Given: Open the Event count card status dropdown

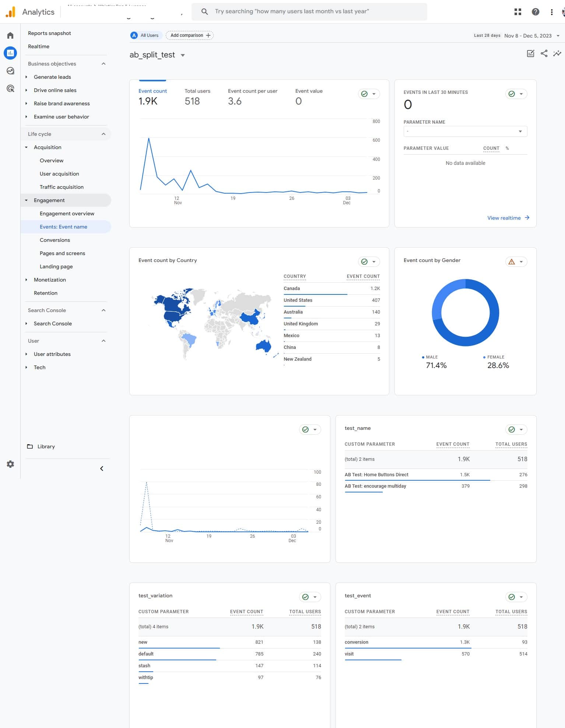Looking at the screenshot, I should [369, 94].
